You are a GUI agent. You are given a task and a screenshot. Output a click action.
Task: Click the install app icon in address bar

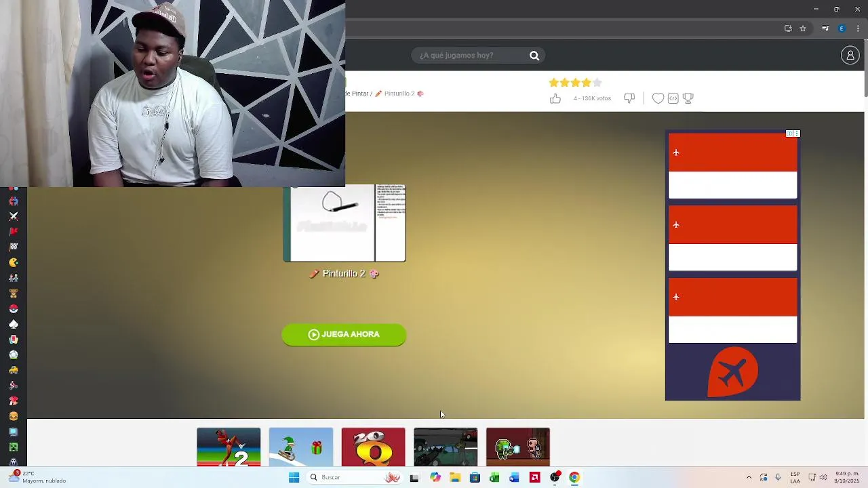(x=788, y=28)
